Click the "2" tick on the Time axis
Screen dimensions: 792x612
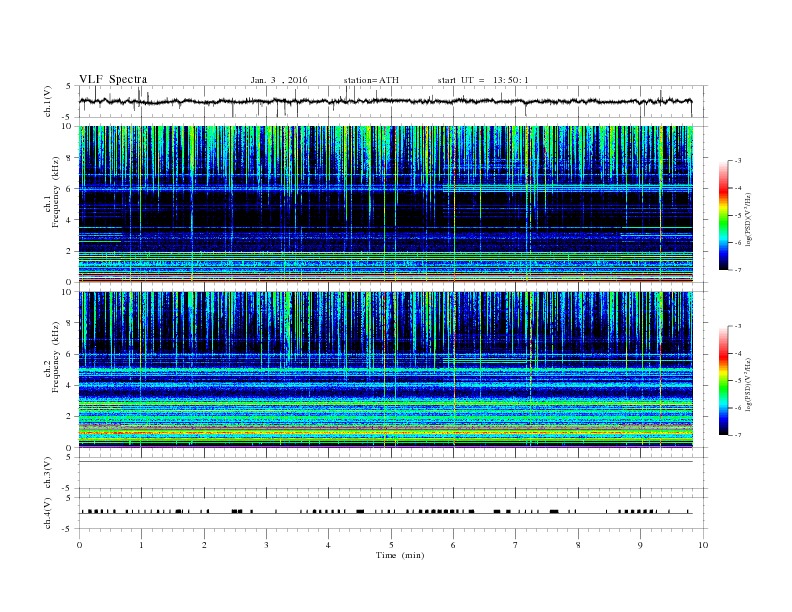pos(204,545)
